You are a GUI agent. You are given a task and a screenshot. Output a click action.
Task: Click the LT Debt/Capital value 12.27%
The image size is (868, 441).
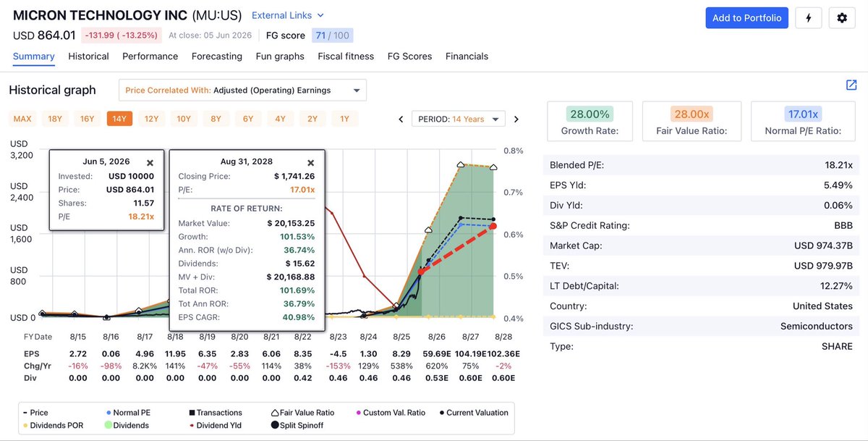(836, 286)
